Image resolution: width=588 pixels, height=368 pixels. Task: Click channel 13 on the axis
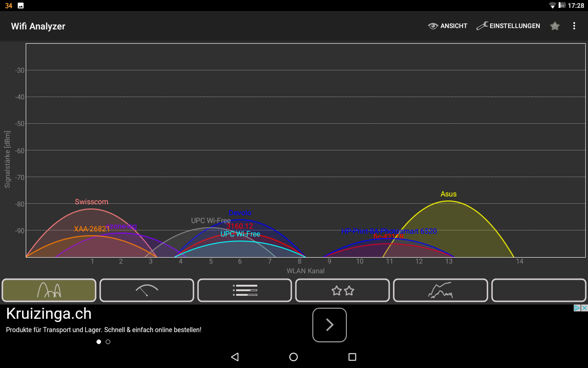click(448, 262)
